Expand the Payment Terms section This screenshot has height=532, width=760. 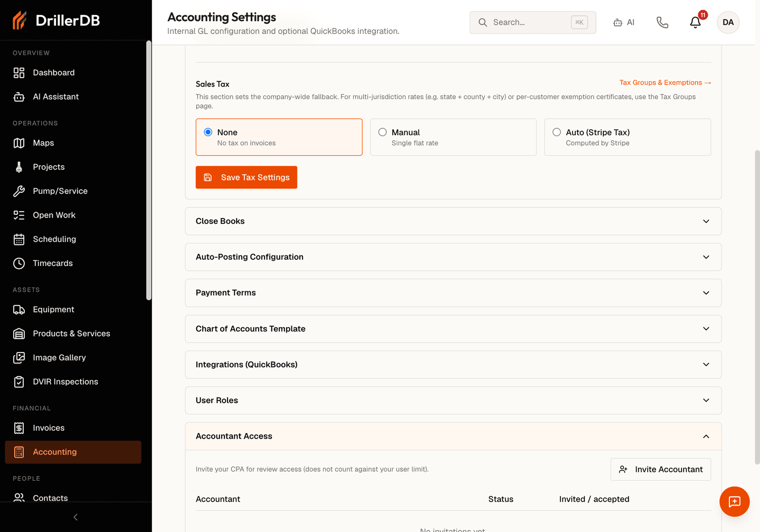tap(453, 293)
